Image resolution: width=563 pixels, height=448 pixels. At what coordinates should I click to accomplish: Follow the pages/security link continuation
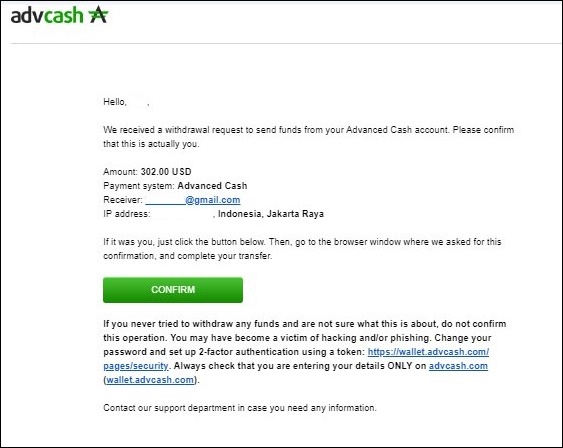tap(136, 366)
